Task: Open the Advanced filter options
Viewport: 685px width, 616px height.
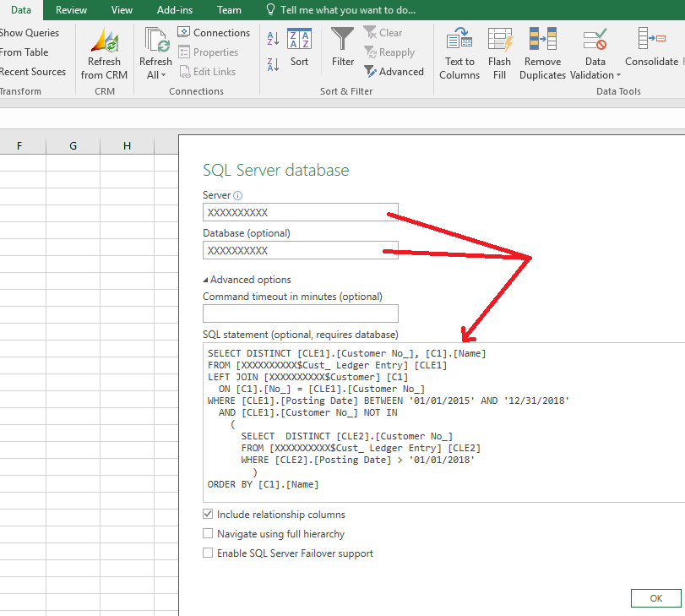Action: tap(394, 71)
